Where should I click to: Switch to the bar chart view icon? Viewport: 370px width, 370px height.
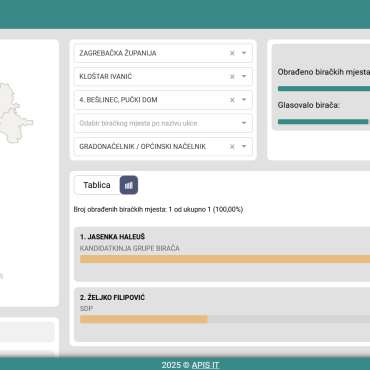[x=129, y=185]
